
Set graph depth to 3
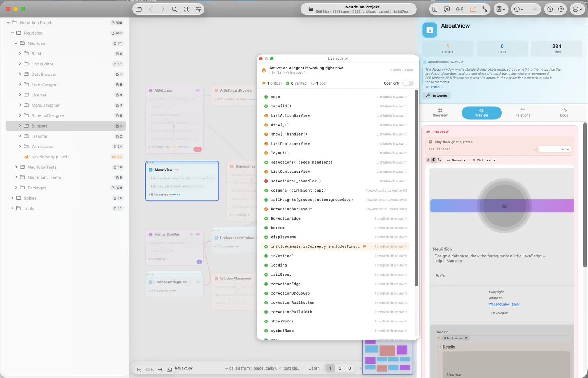click(349, 368)
